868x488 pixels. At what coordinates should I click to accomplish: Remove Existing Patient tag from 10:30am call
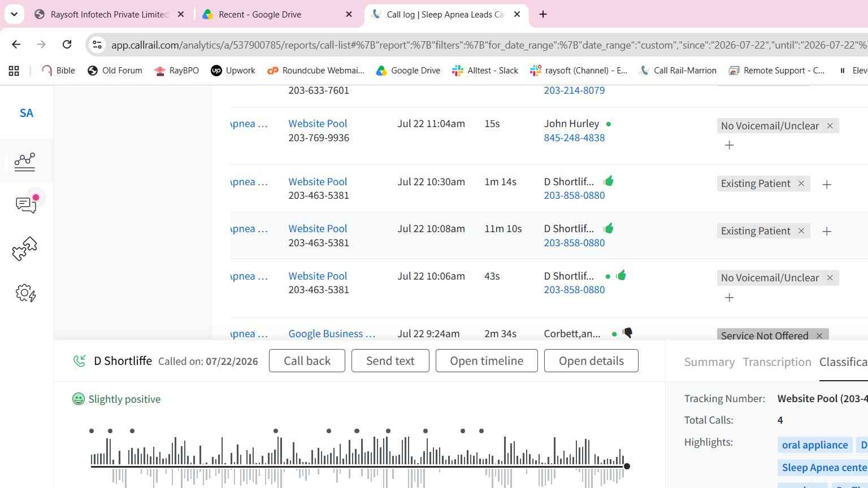coord(801,184)
